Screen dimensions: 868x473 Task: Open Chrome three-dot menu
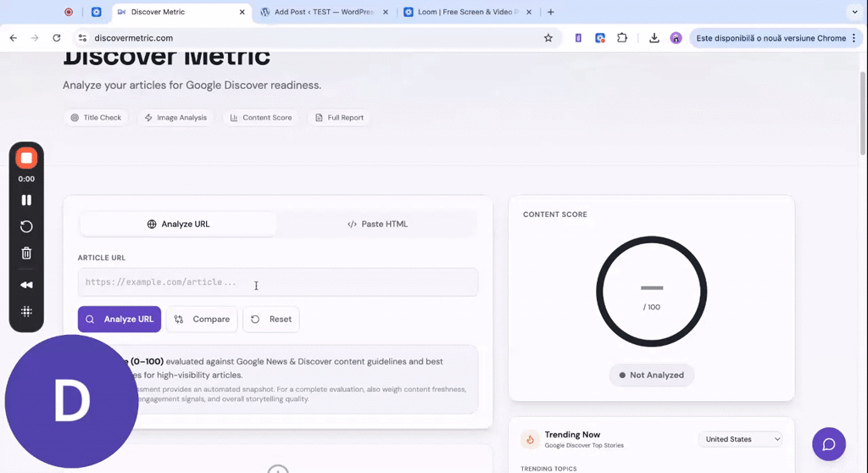(x=854, y=37)
